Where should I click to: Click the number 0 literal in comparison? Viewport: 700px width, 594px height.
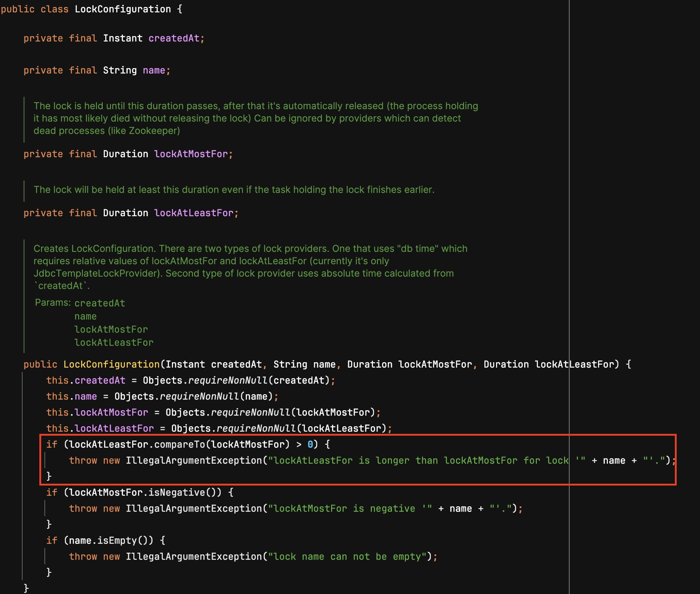click(310, 444)
